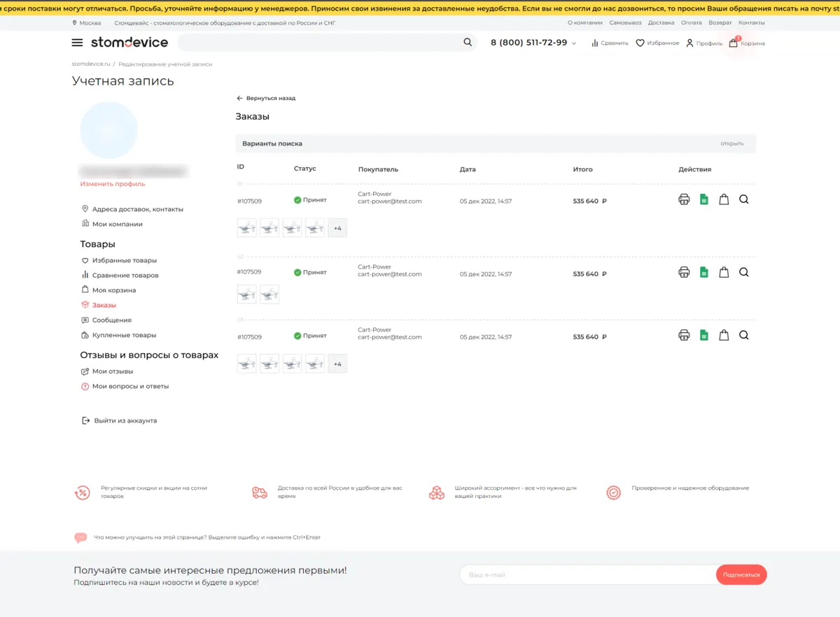Image resolution: width=840 pixels, height=617 pixels.
Task: Open the Доставка link in top bar
Action: pos(661,23)
